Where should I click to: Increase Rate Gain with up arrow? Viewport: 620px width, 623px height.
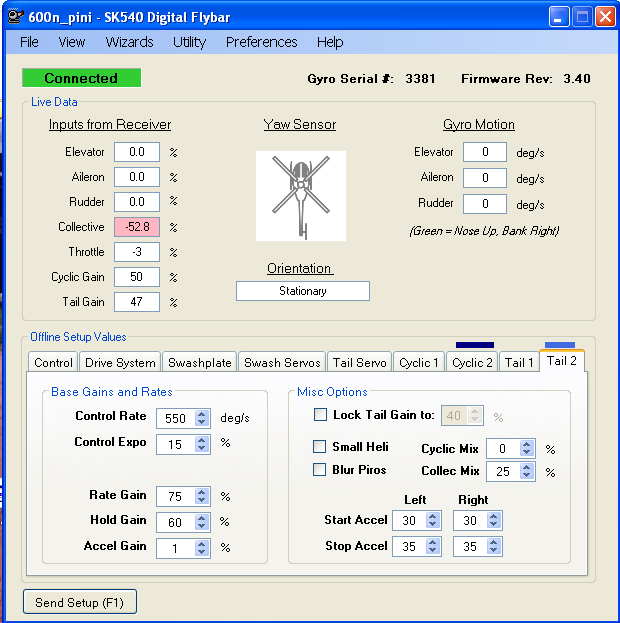tap(202, 492)
